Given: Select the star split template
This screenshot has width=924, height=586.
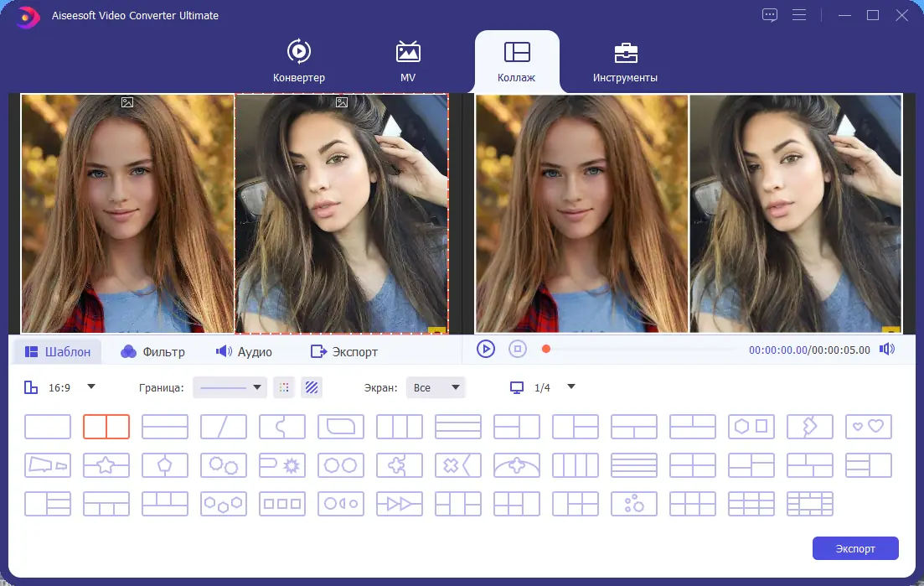Looking at the screenshot, I should (x=106, y=465).
